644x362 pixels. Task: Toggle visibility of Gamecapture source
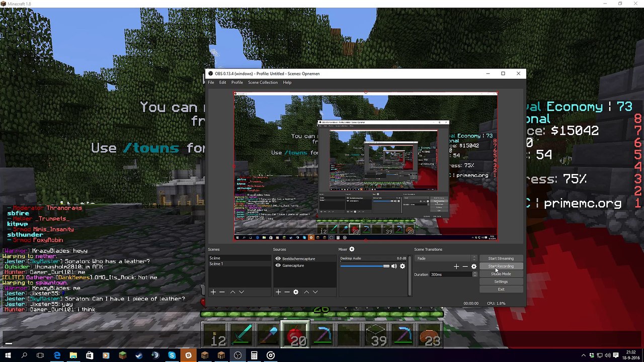[278, 265]
